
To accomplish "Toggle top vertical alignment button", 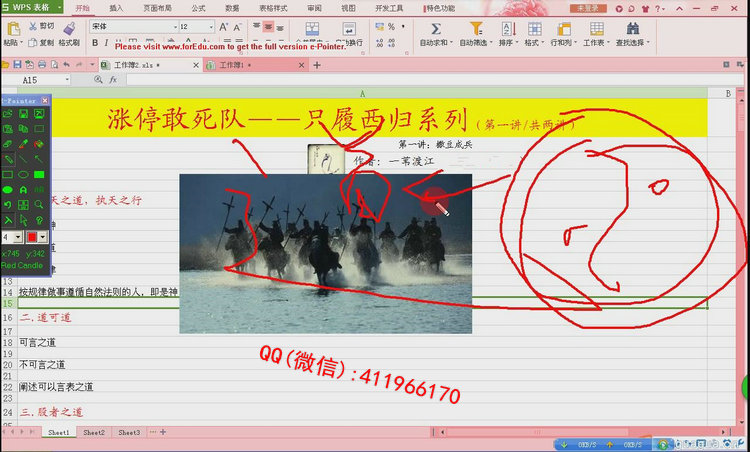I will coord(257,27).
